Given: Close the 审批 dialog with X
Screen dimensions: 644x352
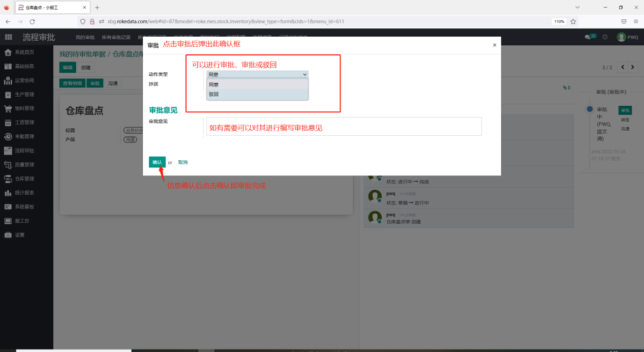Looking at the screenshot, I should point(494,45).
